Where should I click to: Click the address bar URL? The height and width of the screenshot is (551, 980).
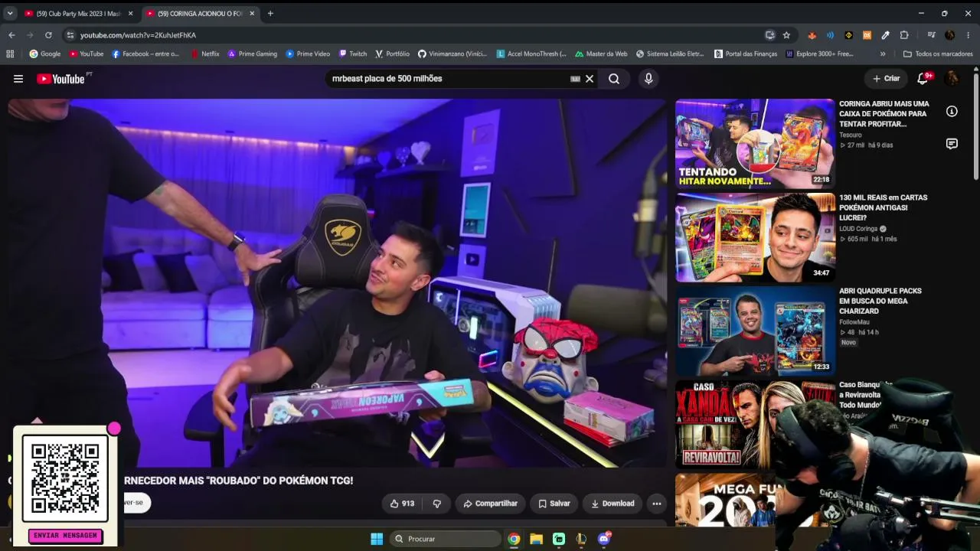tap(138, 35)
